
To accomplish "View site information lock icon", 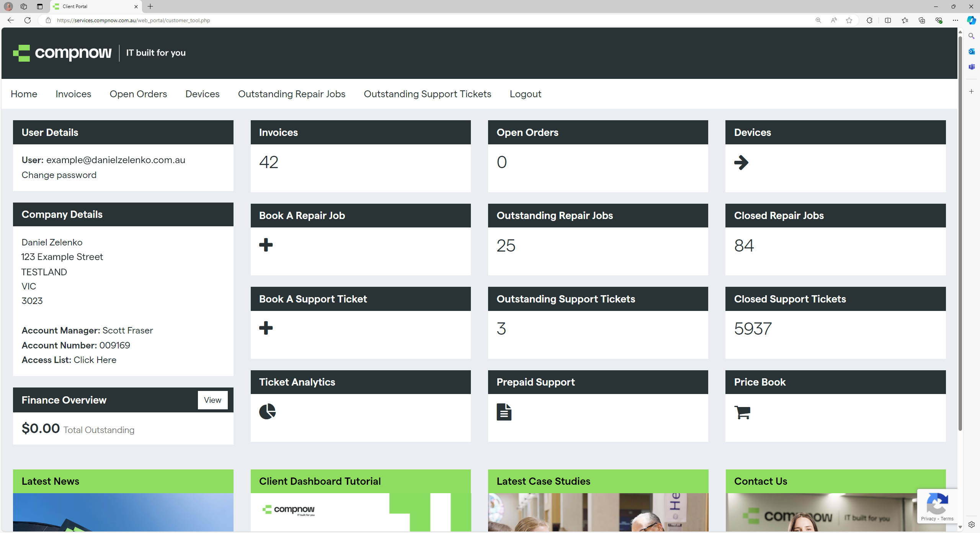I will pyautogui.click(x=48, y=20).
